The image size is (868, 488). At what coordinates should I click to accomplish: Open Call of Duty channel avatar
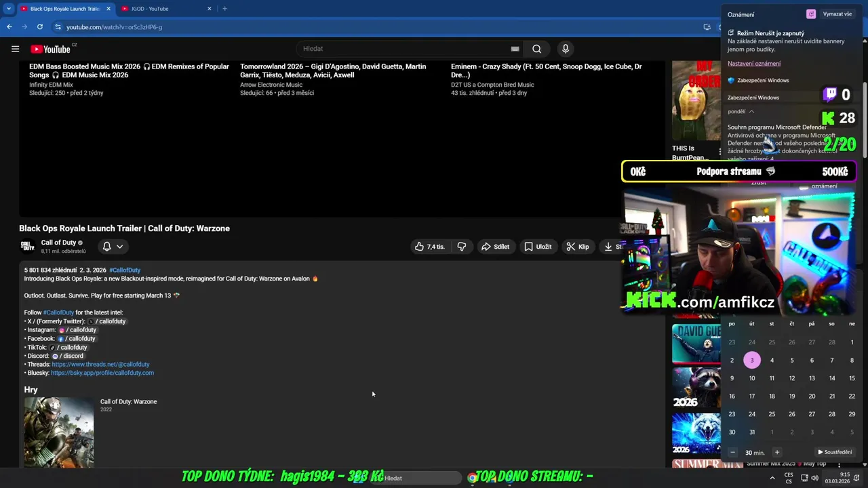point(27,247)
